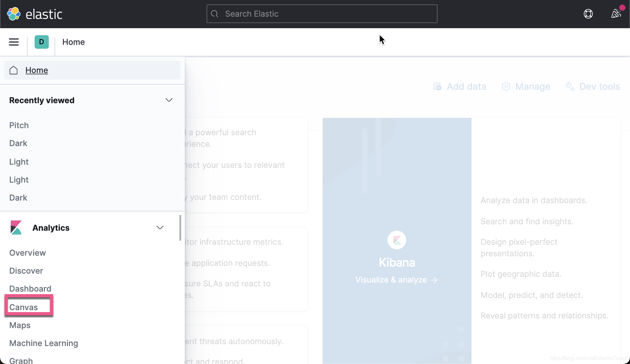630x364 pixels.
Task: Click the Home breadcrumb item
Action: pos(73,42)
